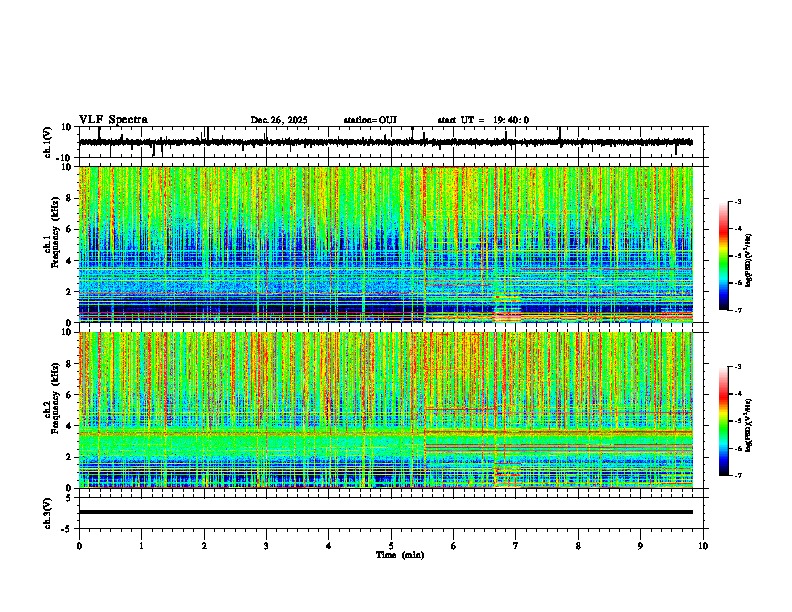Click time-axis tick label "10"
Viewport: 792px width, 612px height.
click(703, 546)
